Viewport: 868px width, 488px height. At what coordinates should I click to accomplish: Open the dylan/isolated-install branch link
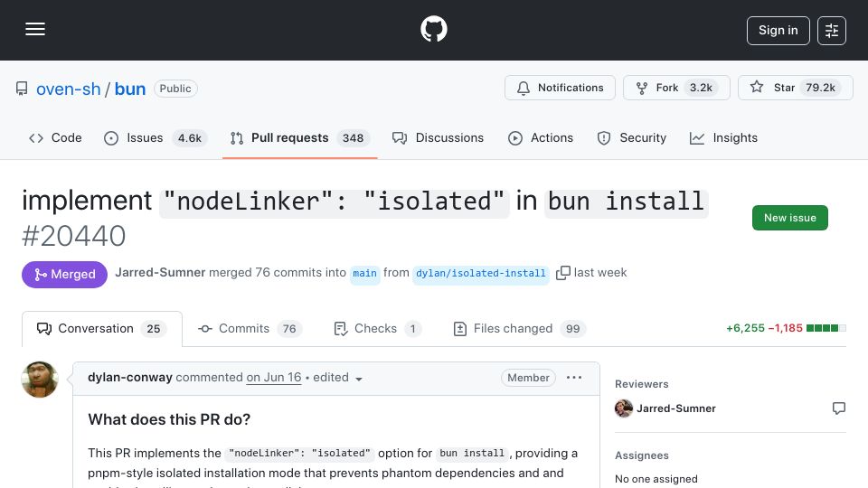(480, 273)
